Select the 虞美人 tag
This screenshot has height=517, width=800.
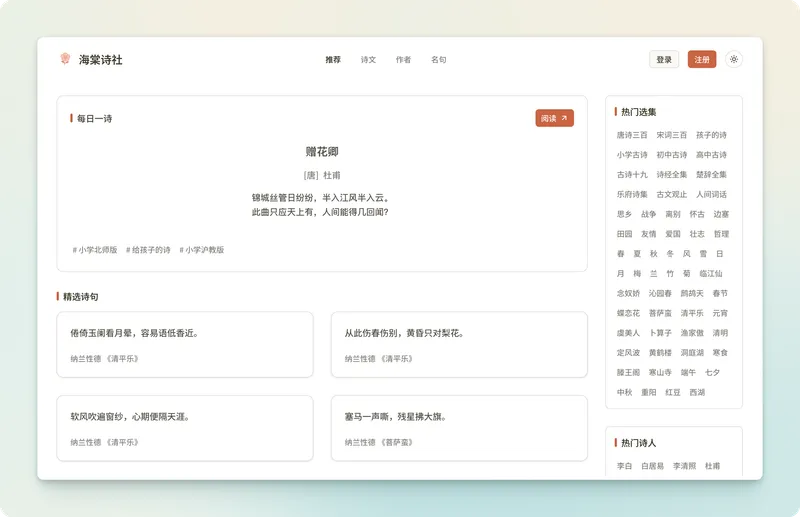628,333
